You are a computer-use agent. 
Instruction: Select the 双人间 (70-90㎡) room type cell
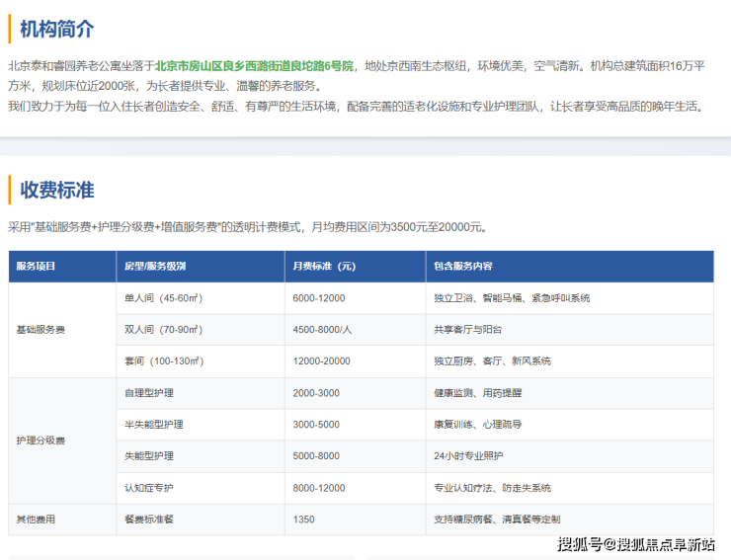[162, 330]
